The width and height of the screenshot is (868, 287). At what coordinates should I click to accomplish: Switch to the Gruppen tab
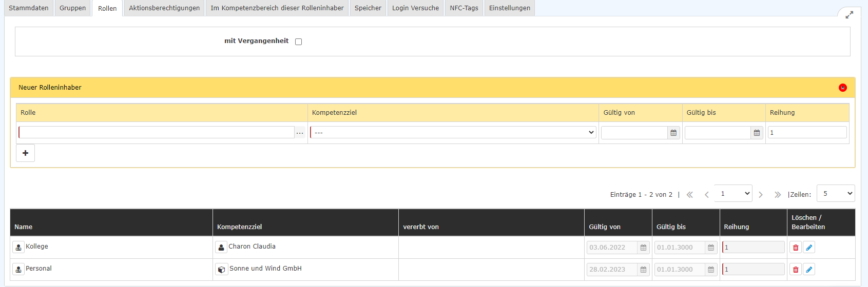[x=72, y=8]
